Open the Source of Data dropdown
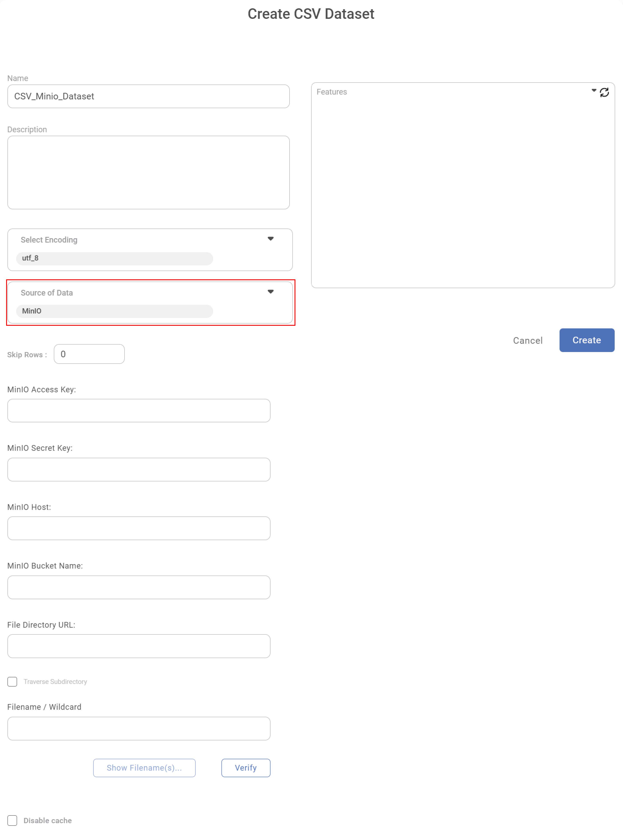Viewport: 623px width, 840px height. pos(270,292)
